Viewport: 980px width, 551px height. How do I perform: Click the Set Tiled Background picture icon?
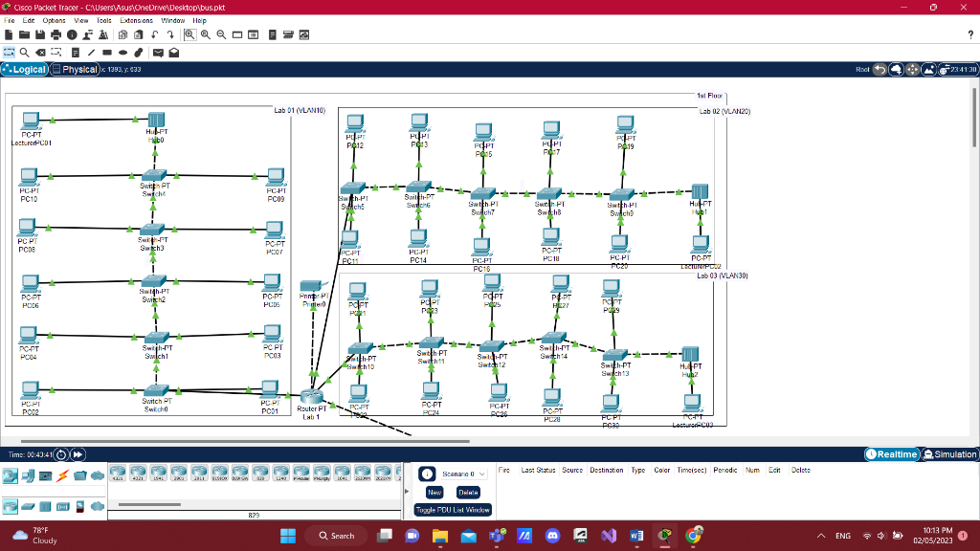pyautogui.click(x=928, y=69)
